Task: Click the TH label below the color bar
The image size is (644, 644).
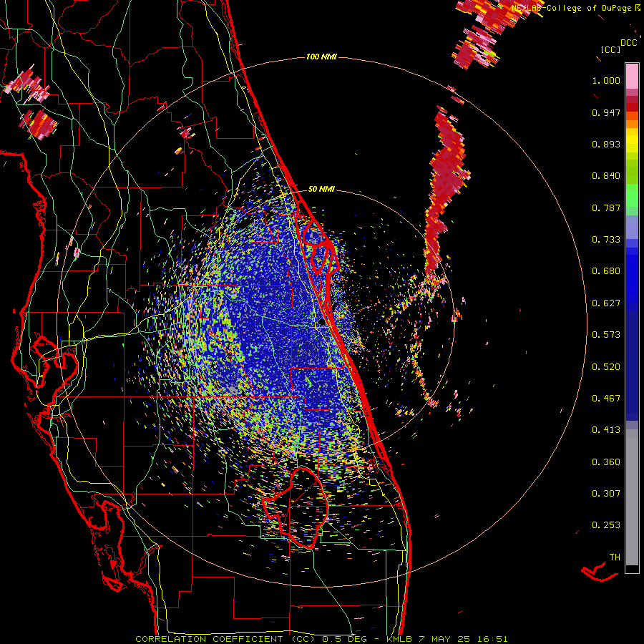Action: click(x=615, y=557)
